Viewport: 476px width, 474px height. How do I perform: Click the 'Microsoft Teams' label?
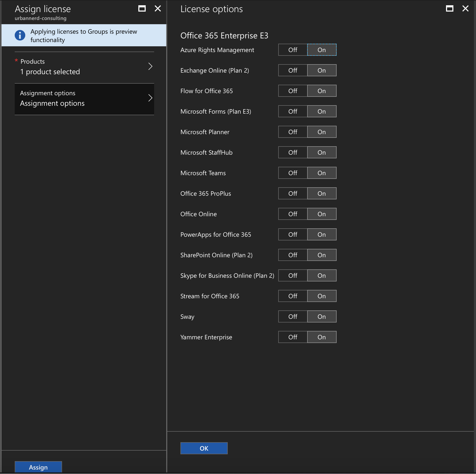(x=203, y=173)
